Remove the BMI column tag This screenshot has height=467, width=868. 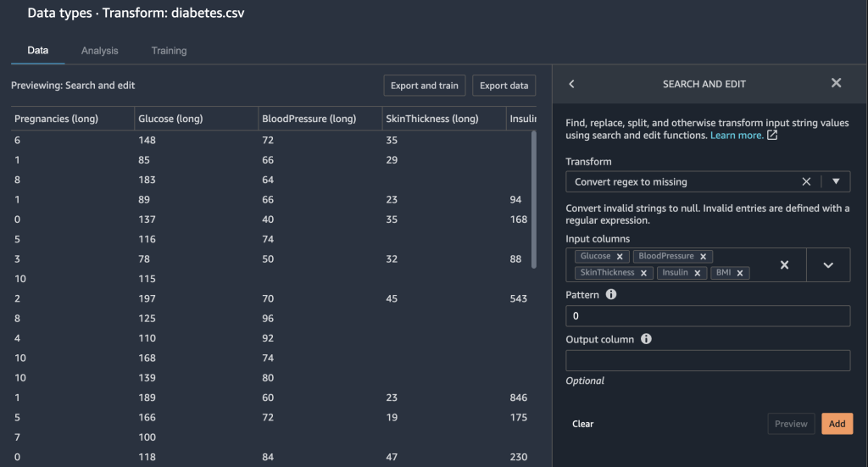(x=740, y=273)
